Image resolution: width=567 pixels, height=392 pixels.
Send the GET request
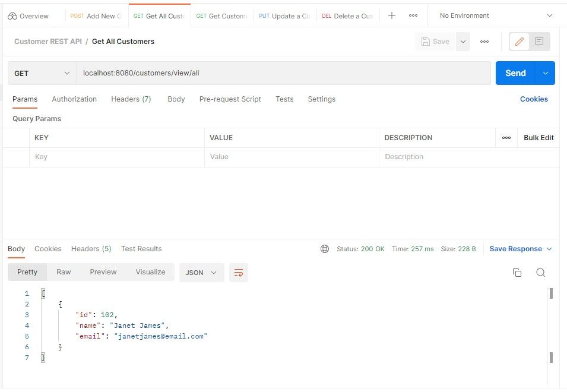514,72
